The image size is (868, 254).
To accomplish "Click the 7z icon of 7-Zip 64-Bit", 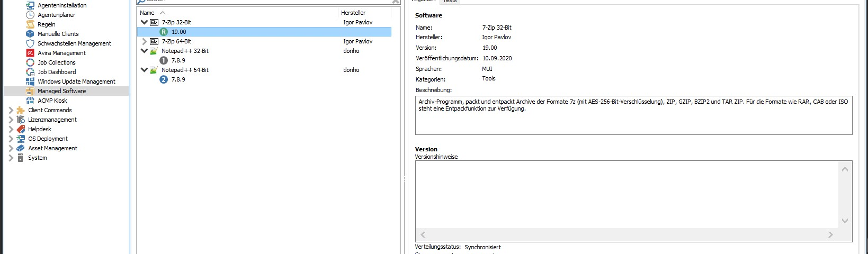I will click(x=154, y=41).
